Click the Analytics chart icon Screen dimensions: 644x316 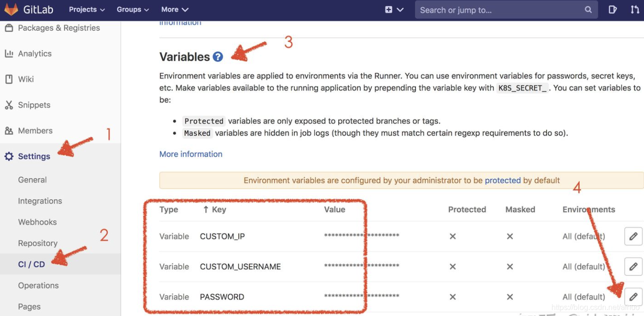click(x=9, y=53)
